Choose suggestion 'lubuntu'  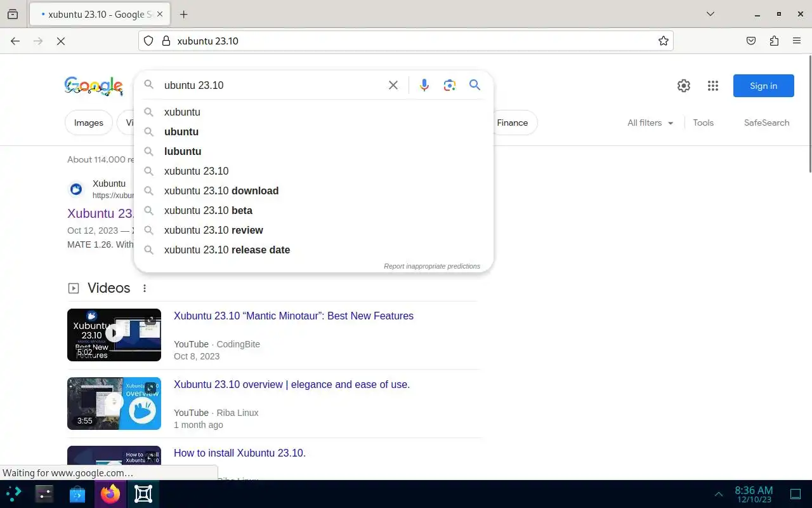(x=314, y=151)
